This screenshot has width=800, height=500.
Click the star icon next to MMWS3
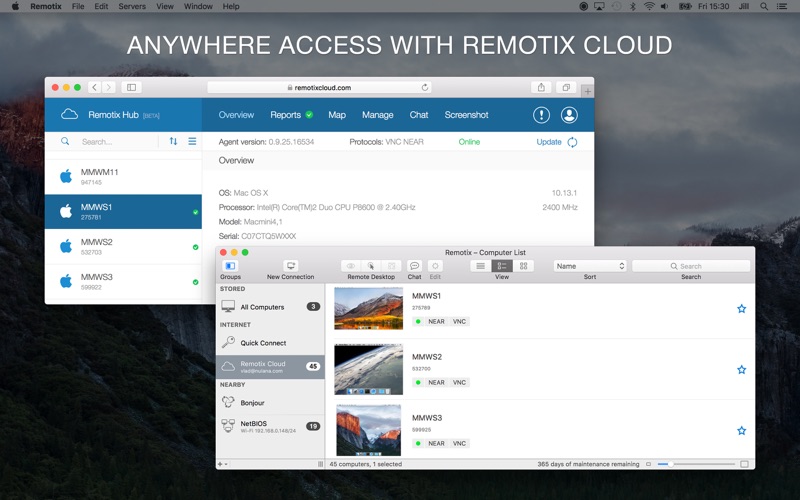click(741, 431)
